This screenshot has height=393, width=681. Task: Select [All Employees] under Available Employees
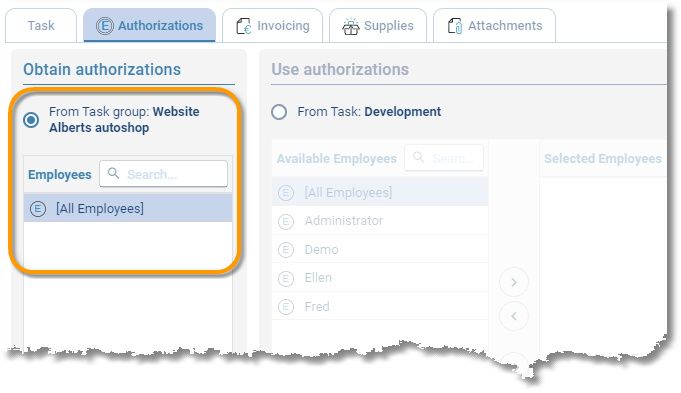pyautogui.click(x=380, y=192)
